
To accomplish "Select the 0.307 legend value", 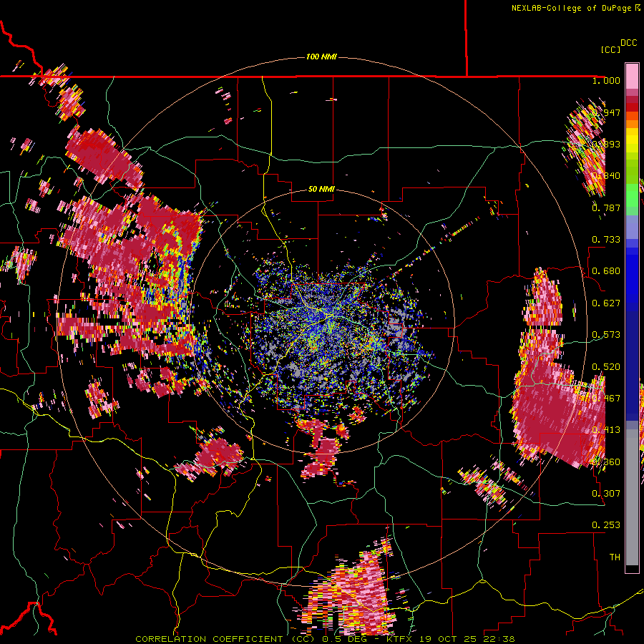I will [606, 494].
